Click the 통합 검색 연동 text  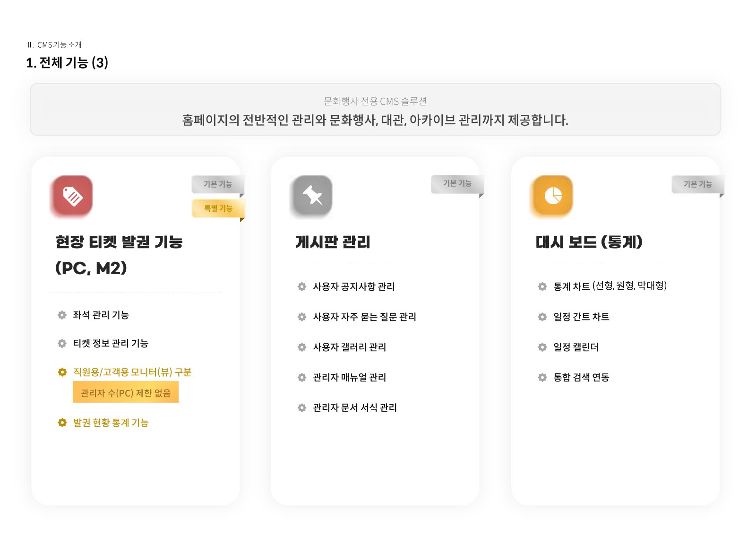tap(581, 377)
